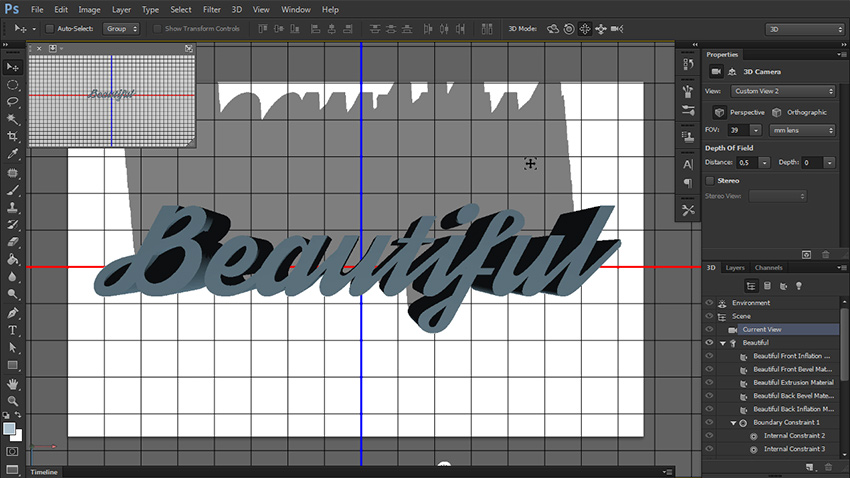Hide the Beautiful 3D mesh layer
This screenshot has width=850, height=478.
[x=709, y=342]
